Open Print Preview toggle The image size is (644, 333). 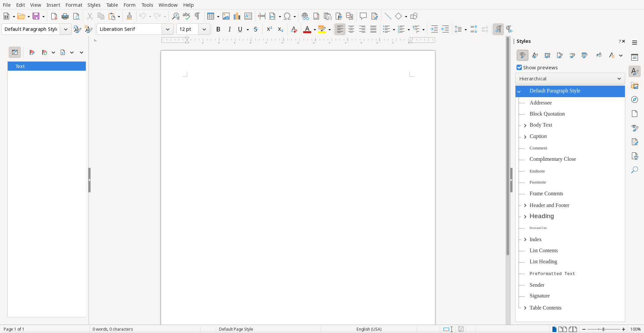tap(76, 16)
